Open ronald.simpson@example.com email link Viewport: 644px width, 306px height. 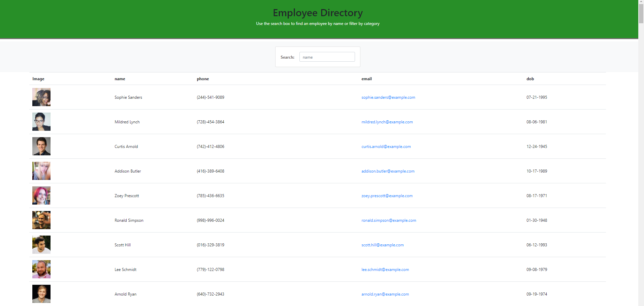pyautogui.click(x=388, y=220)
